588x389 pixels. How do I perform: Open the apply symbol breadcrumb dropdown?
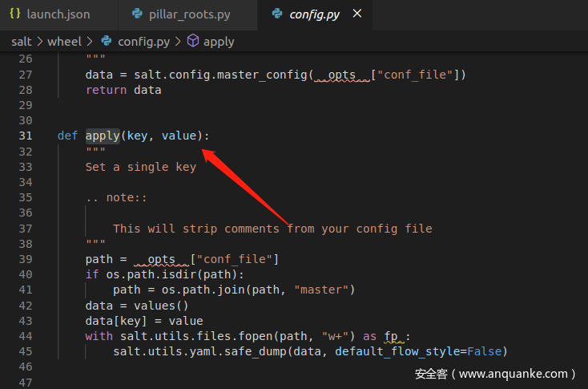pyautogui.click(x=219, y=41)
